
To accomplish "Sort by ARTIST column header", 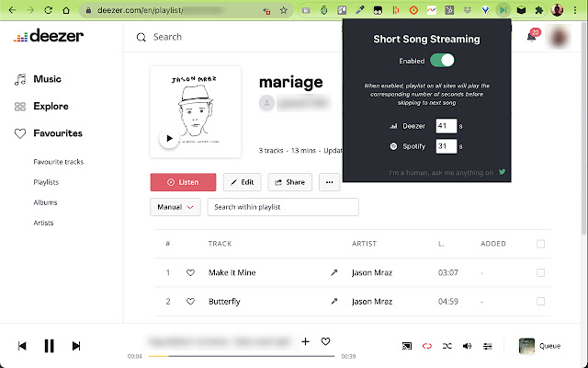I will tap(364, 244).
